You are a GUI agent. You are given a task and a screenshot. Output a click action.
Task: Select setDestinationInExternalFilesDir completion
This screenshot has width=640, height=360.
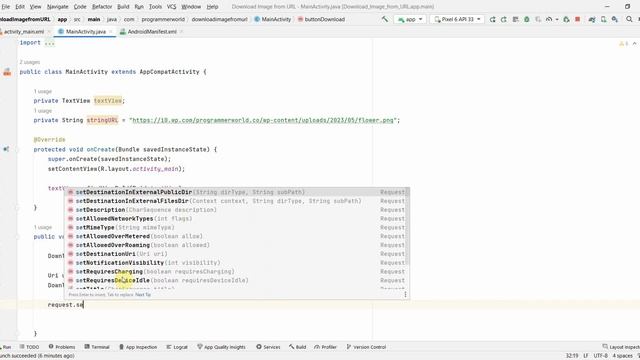coord(237,201)
